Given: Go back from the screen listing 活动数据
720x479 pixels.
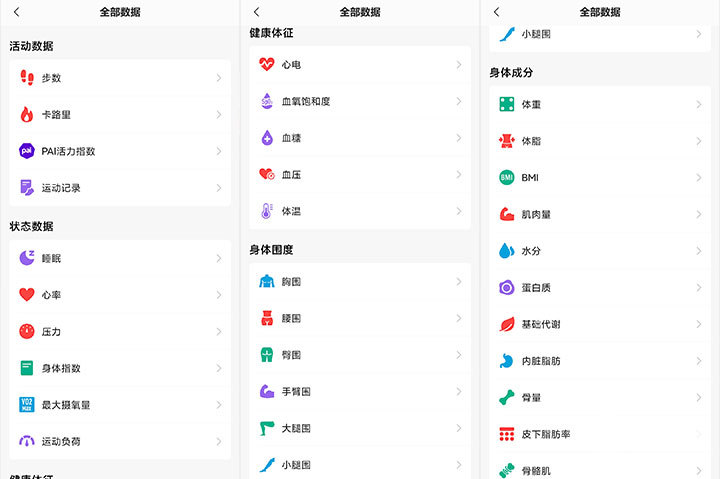Looking at the screenshot, I should point(17,12).
